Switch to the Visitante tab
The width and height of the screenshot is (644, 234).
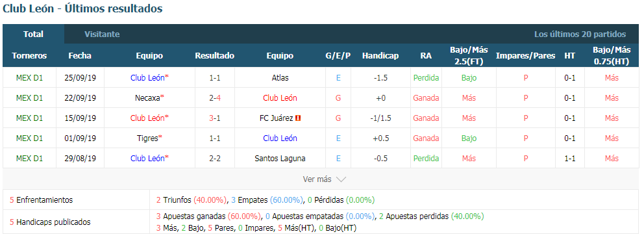coord(102,34)
